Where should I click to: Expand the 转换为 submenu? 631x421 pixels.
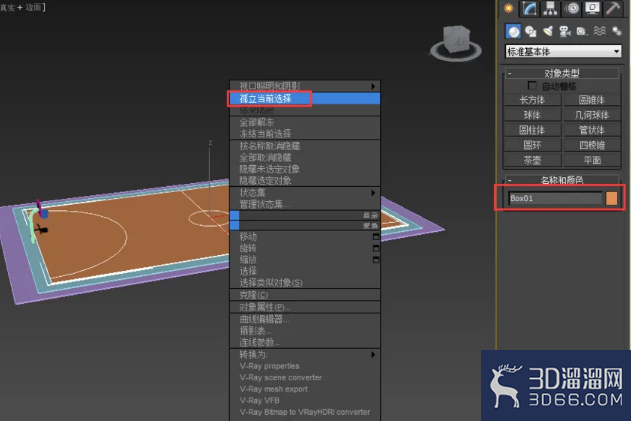point(305,355)
